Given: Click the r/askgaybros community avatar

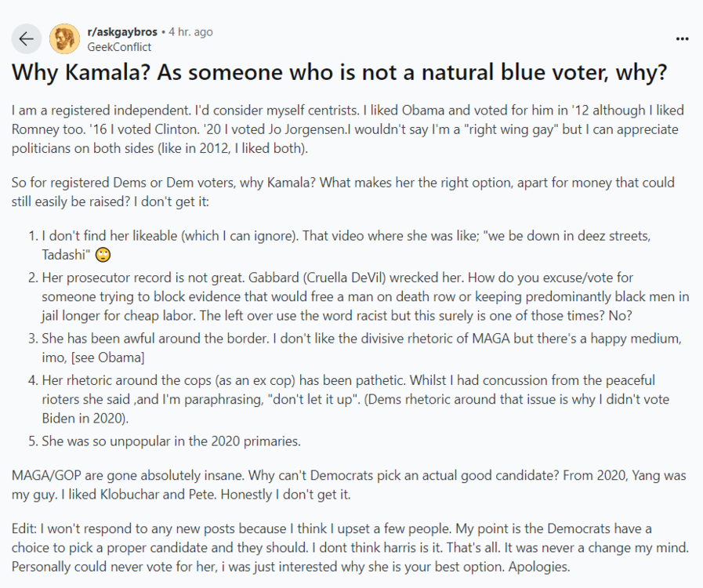Looking at the screenshot, I should click(64, 39).
